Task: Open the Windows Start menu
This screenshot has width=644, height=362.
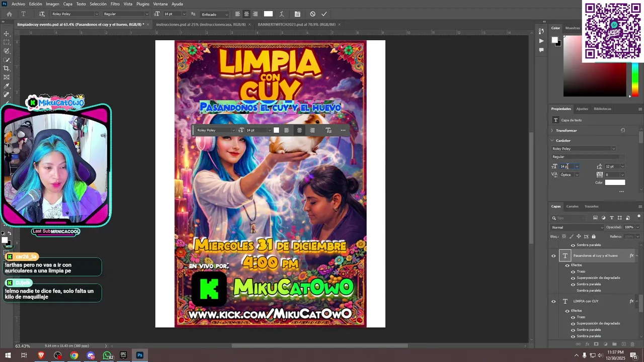Action: [x=8, y=355]
